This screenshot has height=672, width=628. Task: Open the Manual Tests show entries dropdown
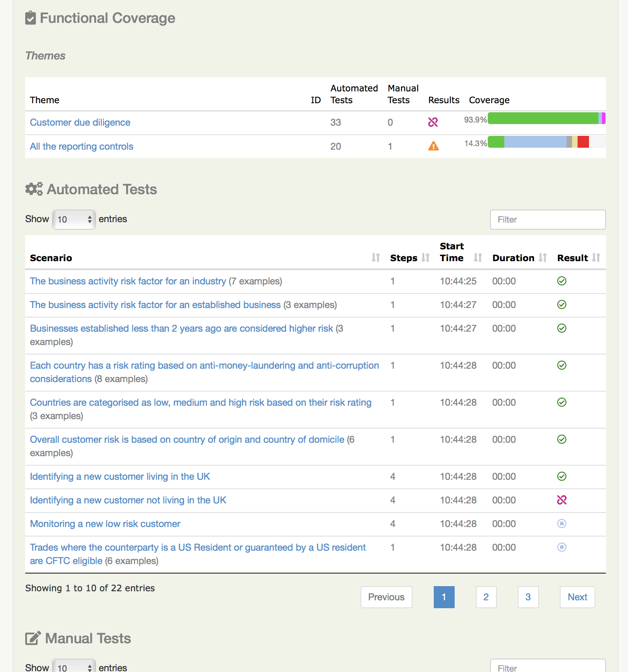pos(74,666)
